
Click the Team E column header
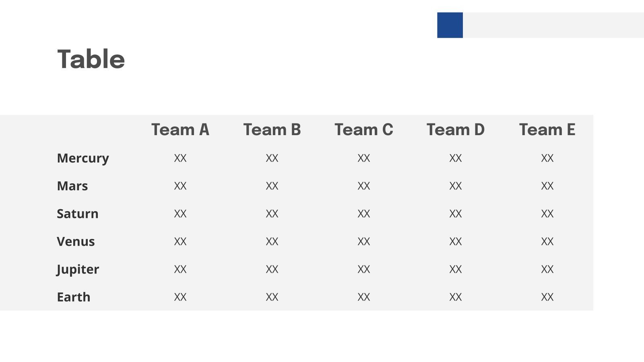click(x=547, y=130)
